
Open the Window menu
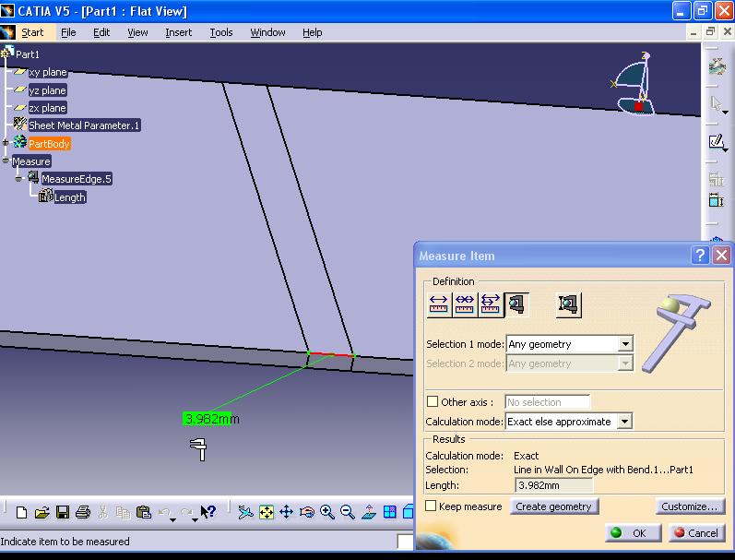[267, 32]
